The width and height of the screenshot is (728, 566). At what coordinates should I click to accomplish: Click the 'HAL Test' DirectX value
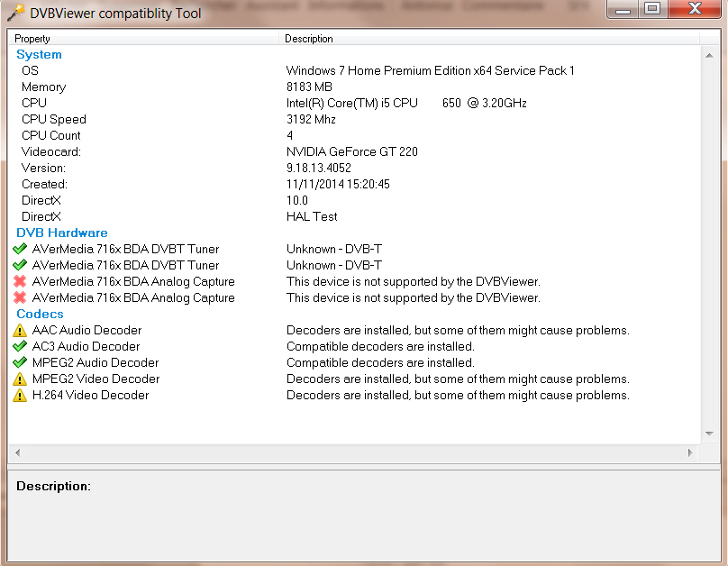pyautogui.click(x=312, y=217)
